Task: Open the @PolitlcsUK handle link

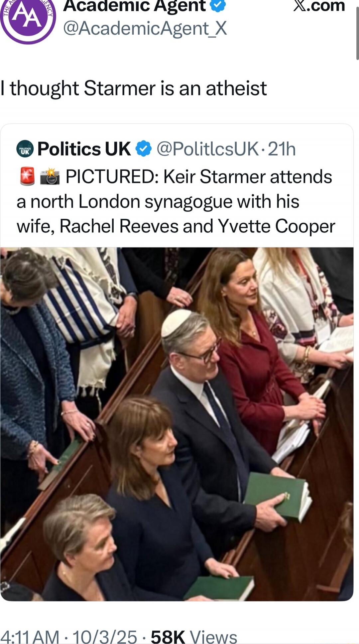Action: 207,149
